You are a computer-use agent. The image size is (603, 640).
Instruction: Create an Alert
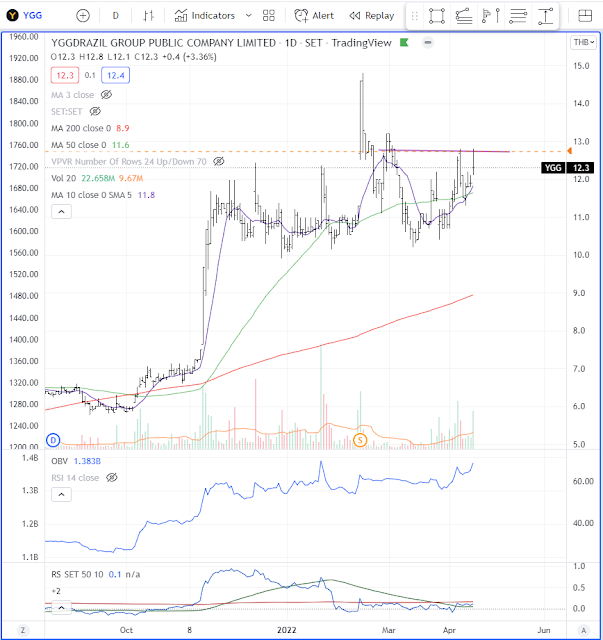coord(314,16)
